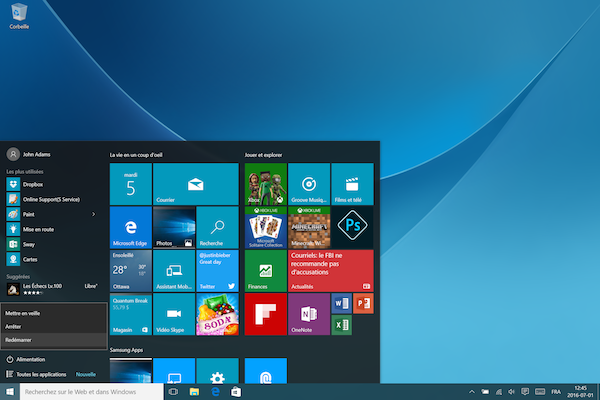Focus the Recherchez sur le Web search box
The image size is (600, 400).
pos(92,392)
